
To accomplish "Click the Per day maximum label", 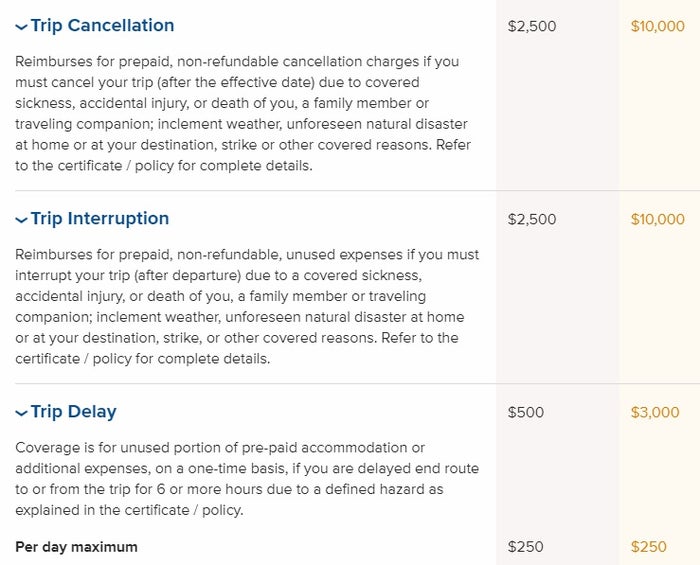I will pyautogui.click(x=76, y=547).
